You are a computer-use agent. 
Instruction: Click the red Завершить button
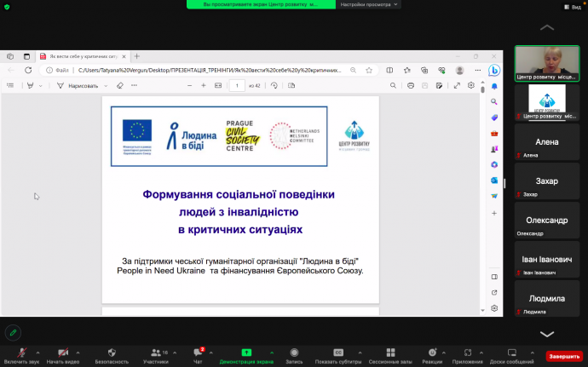(x=563, y=356)
